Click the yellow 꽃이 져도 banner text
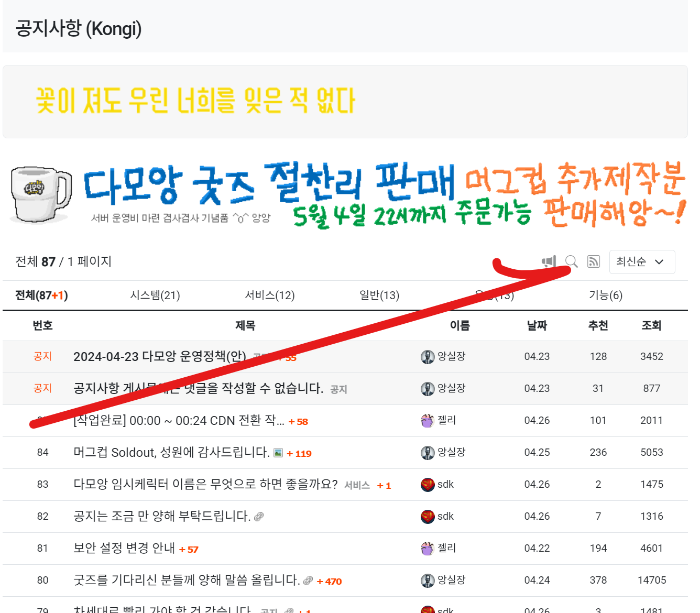This screenshot has width=700, height=613. tap(195, 101)
